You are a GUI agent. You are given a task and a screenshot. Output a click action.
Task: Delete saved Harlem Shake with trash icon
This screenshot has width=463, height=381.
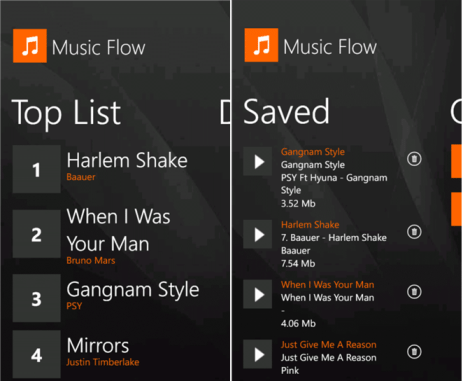[x=414, y=231]
